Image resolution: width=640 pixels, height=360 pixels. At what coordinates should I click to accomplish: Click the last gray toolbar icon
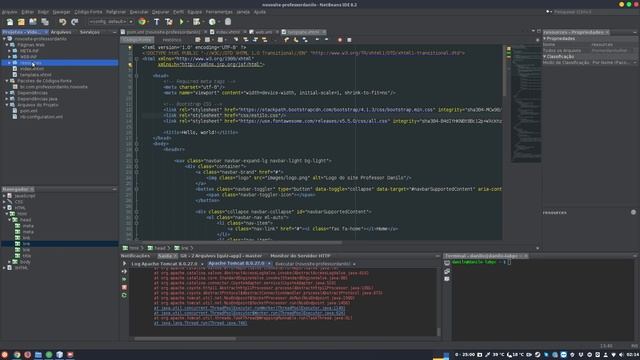coord(228,22)
